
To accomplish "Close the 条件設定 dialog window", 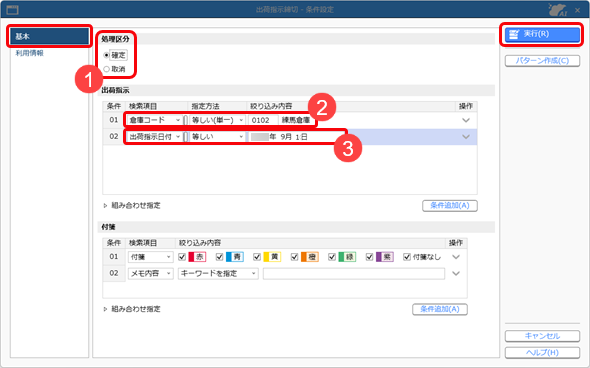I will tap(578, 10).
